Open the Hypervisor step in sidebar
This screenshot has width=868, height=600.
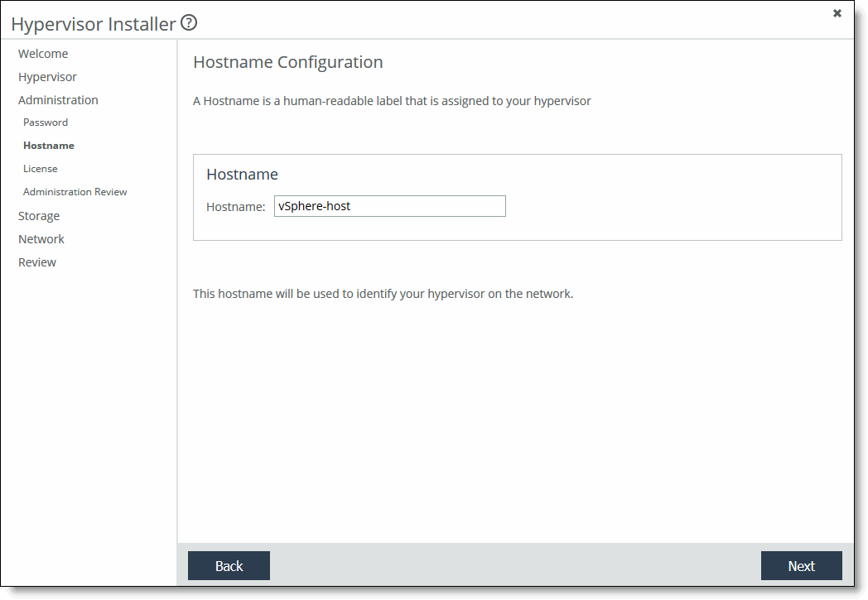tap(47, 77)
